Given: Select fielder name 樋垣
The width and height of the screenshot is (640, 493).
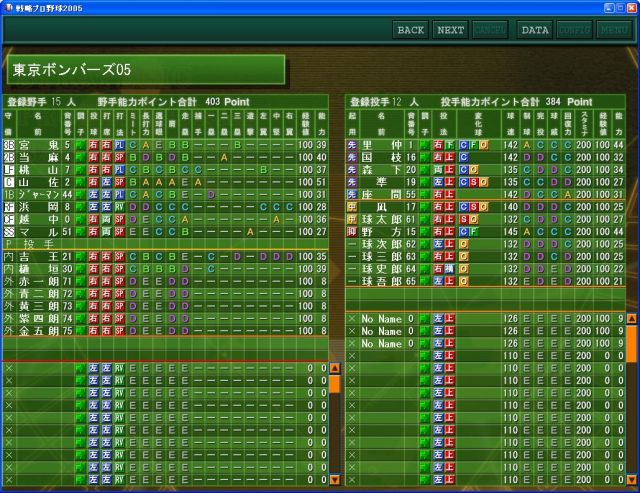Looking at the screenshot, I should pos(38,269).
